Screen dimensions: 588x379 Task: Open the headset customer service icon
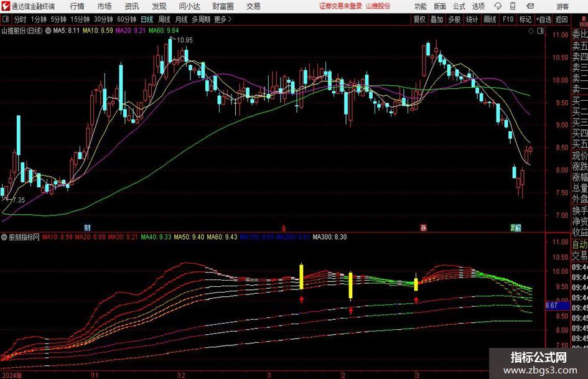498,6
